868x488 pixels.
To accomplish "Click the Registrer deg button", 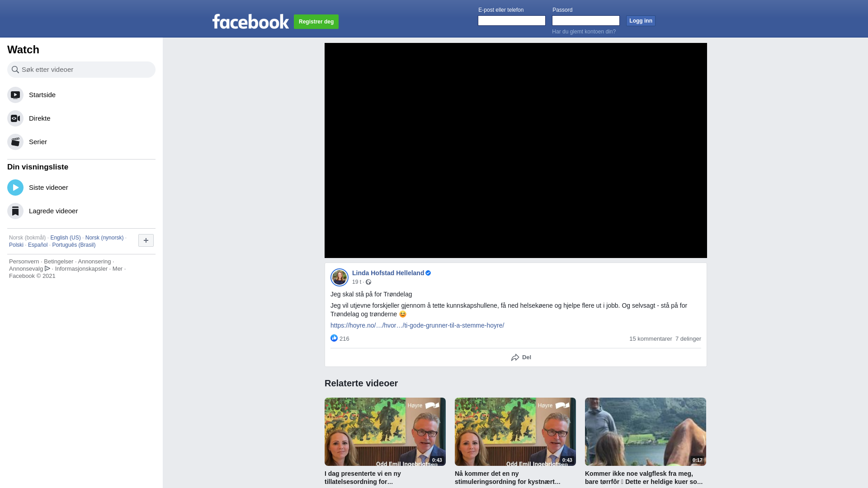I will pos(316,22).
